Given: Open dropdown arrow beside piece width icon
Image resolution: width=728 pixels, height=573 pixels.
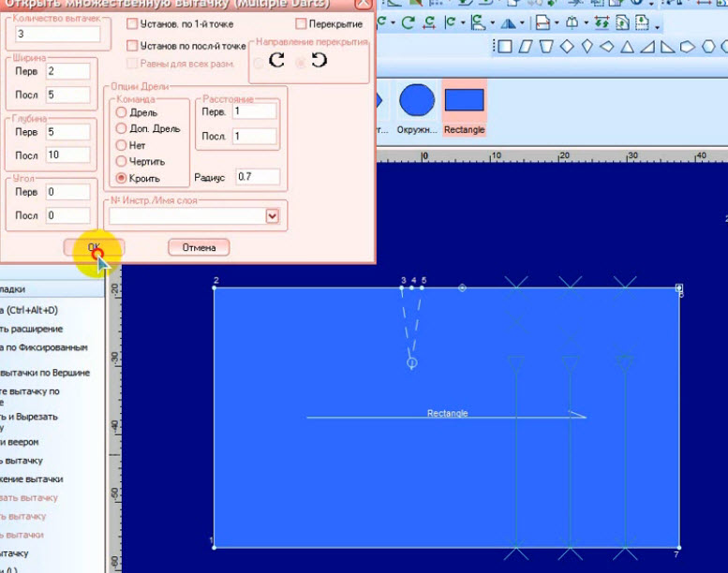Looking at the screenshot, I should pyautogui.click(x=557, y=22).
